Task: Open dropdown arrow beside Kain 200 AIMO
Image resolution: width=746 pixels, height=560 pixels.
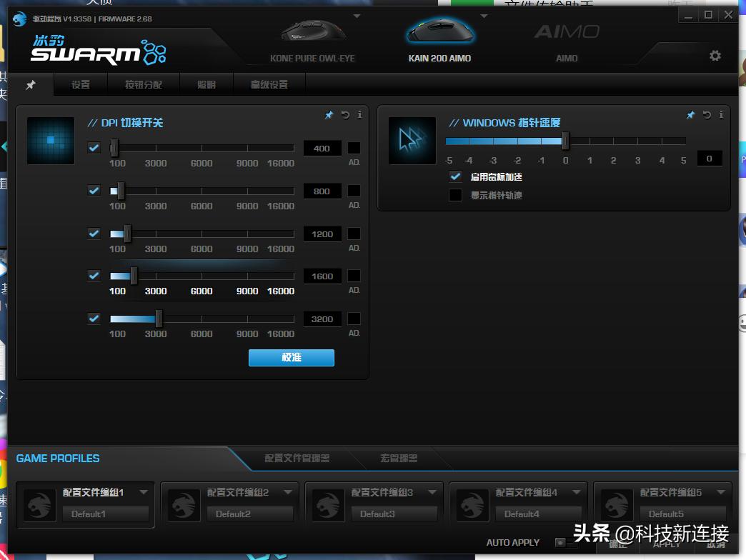Action: point(484,16)
